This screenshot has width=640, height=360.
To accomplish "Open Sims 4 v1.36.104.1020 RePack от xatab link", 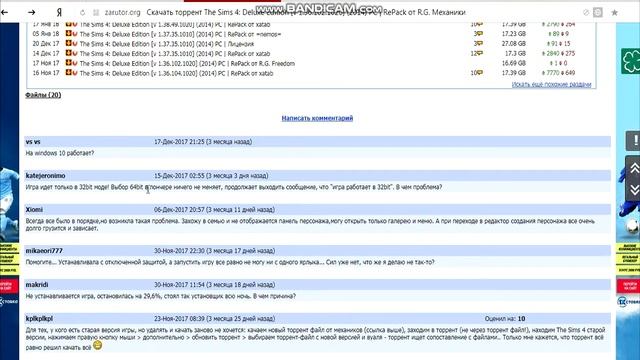I will click(x=176, y=73).
